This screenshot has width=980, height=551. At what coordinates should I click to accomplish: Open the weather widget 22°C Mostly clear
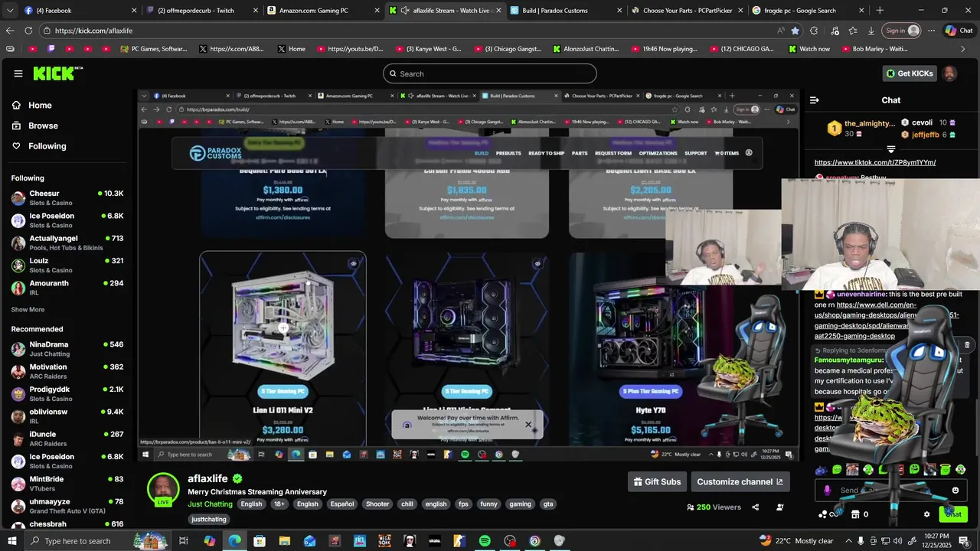[796, 541]
